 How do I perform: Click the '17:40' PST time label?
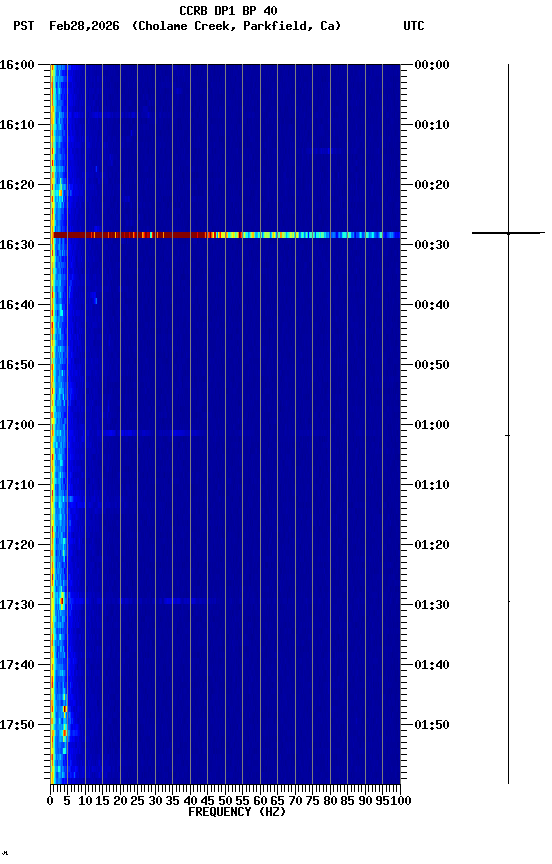[17, 665]
